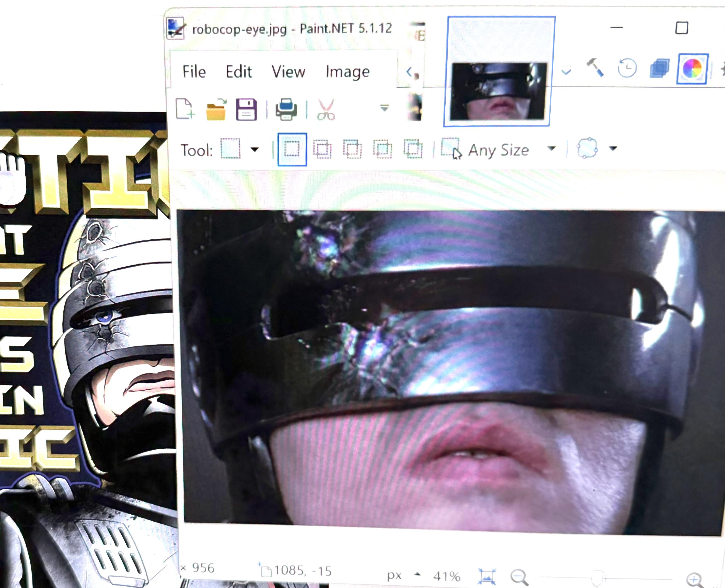Select Replace selection mode
Viewport: 725px width, 588px height.
pyautogui.click(x=292, y=149)
